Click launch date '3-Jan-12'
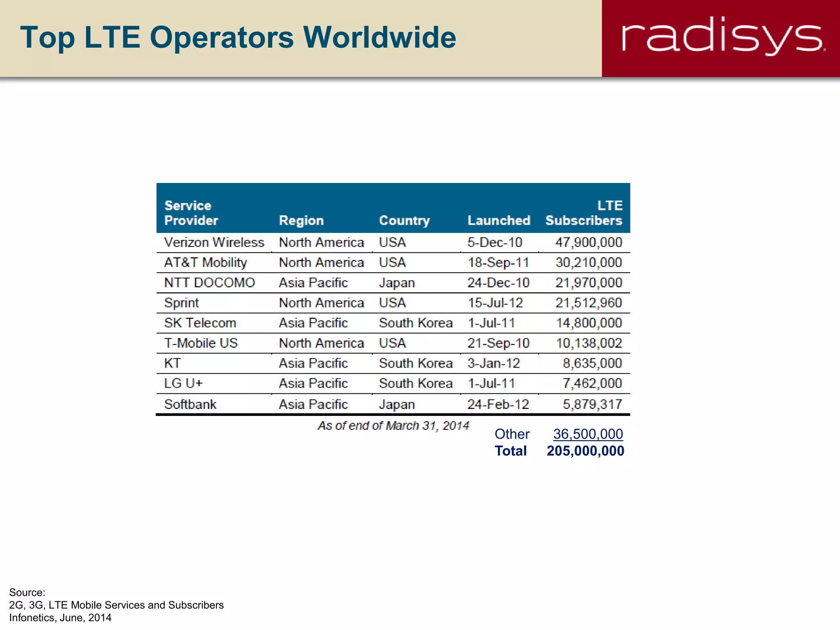Image resolution: width=840 pixels, height=630 pixels. [x=494, y=363]
